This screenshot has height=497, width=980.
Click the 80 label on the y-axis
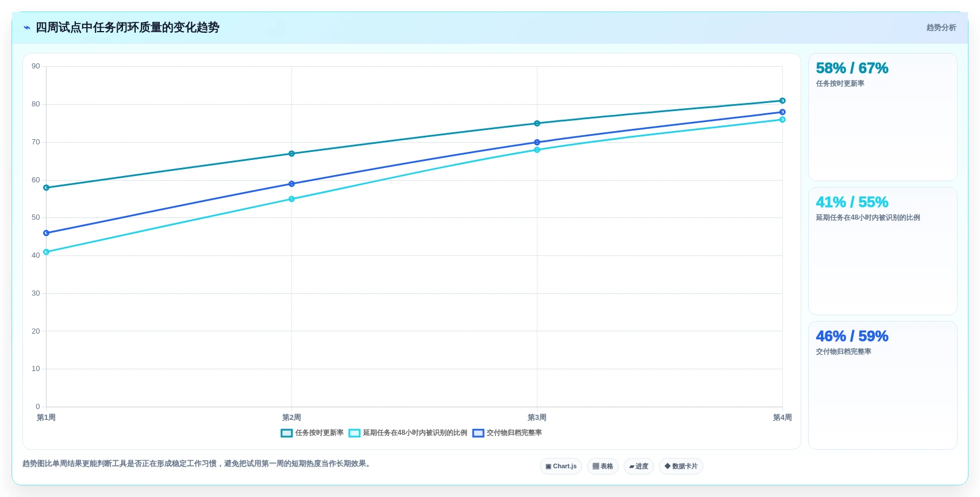tap(36, 104)
